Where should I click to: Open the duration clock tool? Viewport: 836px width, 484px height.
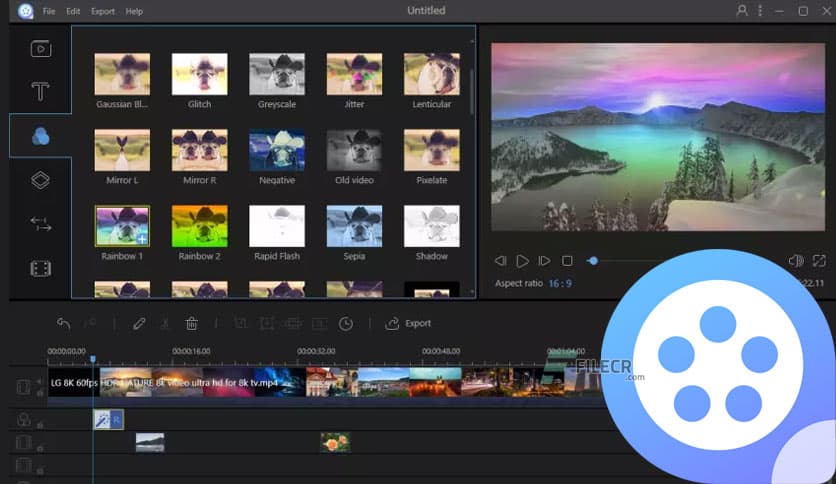[346, 324]
